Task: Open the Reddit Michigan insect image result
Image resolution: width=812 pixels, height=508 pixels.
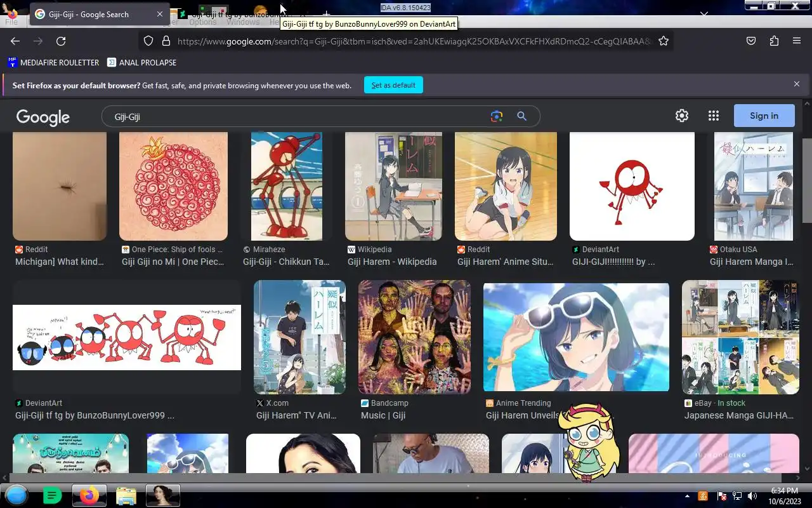Action: point(60,186)
